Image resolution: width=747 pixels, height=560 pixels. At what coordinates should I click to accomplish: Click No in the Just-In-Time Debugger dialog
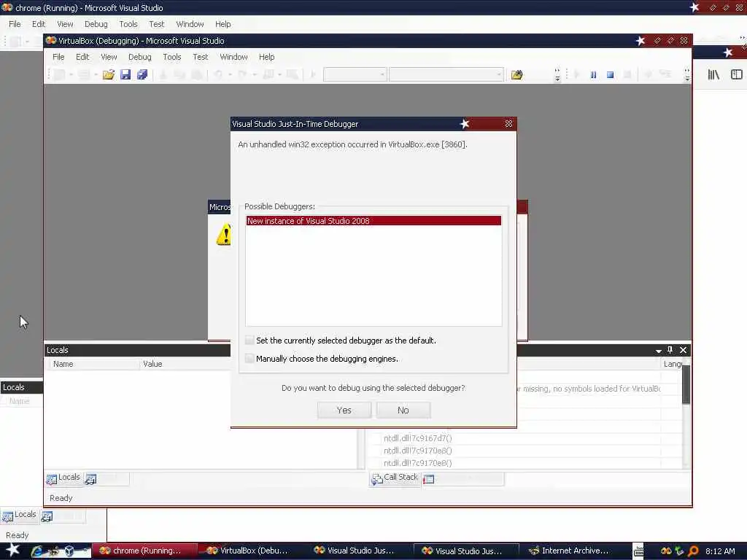coord(403,410)
